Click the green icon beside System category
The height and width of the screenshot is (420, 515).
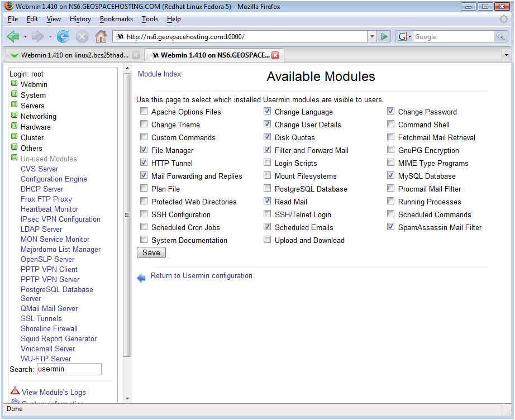[14, 94]
